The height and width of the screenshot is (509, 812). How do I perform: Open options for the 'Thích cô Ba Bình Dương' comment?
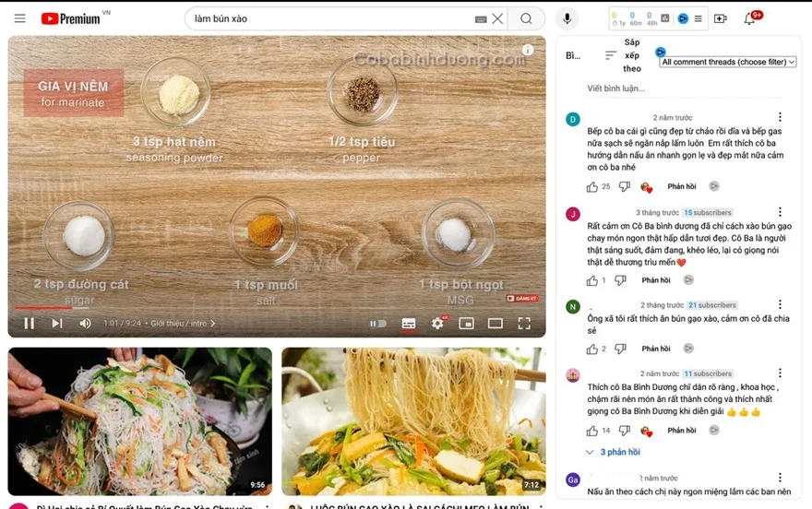click(x=780, y=373)
